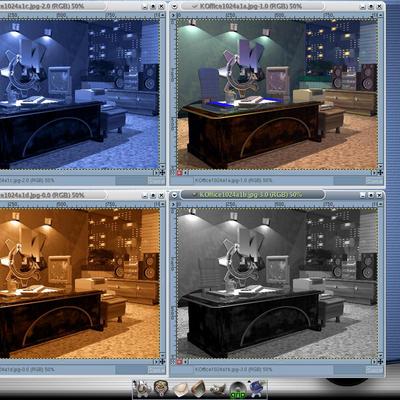This screenshot has height=400, width=400.
Task: Click the full-color office image canvas
Action: coord(277,94)
